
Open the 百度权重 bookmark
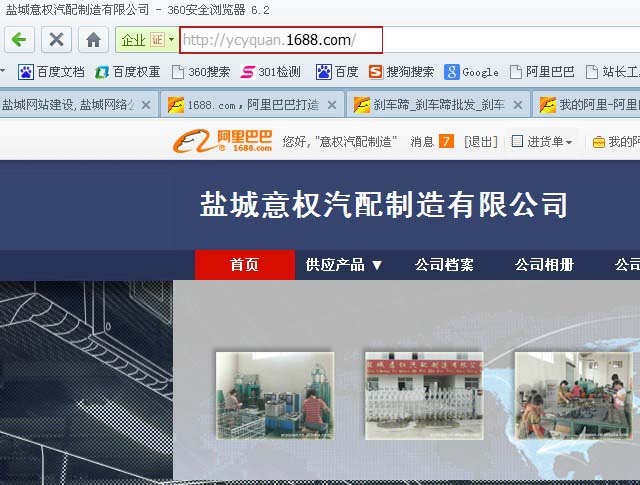(127, 72)
